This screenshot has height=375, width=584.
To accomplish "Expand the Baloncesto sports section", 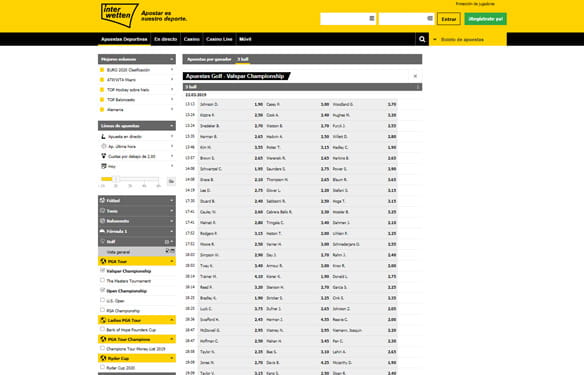I will click(x=171, y=221).
